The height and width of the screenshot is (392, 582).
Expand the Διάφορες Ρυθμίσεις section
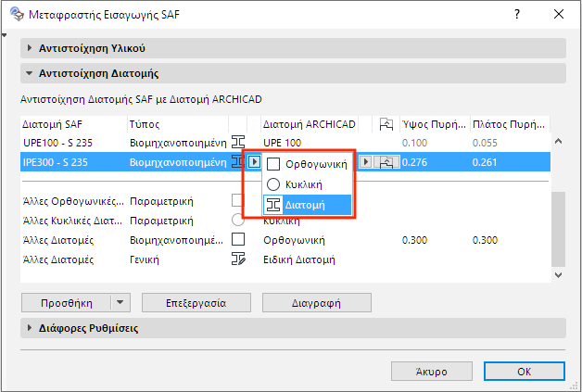[31, 328]
